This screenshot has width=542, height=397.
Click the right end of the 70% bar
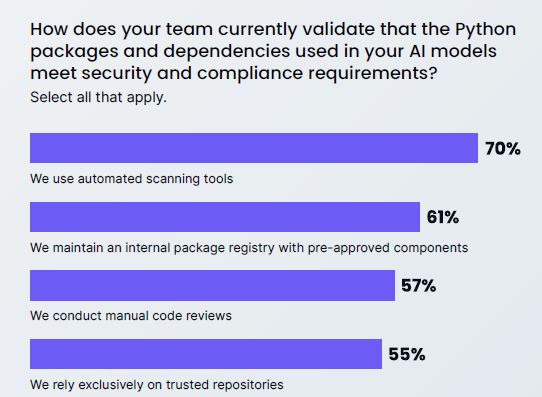pyautogui.click(x=475, y=148)
